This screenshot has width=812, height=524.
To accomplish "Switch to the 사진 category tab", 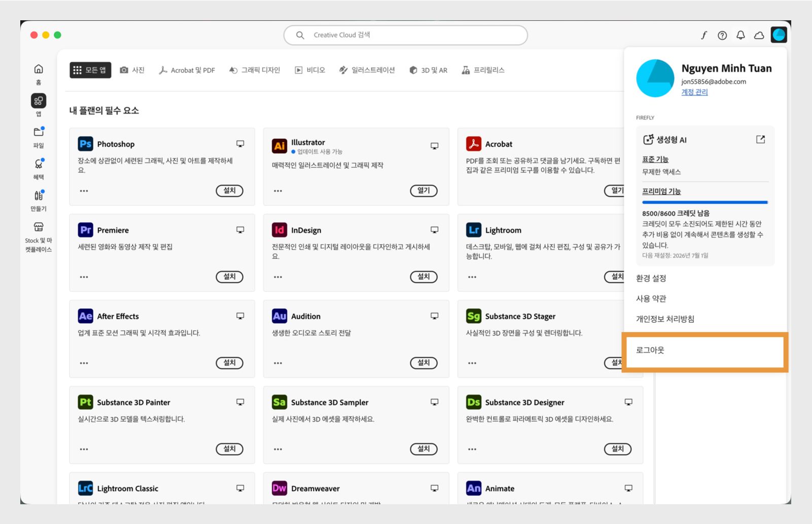I will pyautogui.click(x=132, y=70).
